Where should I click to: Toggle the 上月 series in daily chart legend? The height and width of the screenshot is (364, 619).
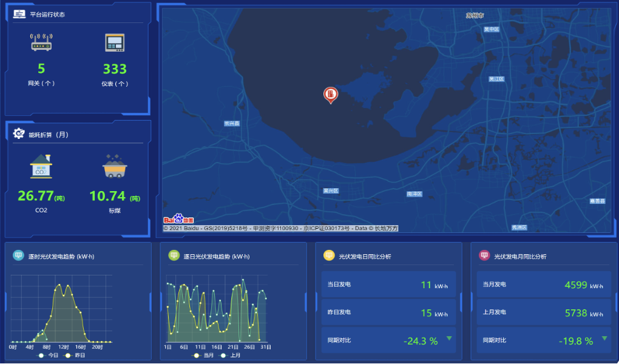point(230,356)
